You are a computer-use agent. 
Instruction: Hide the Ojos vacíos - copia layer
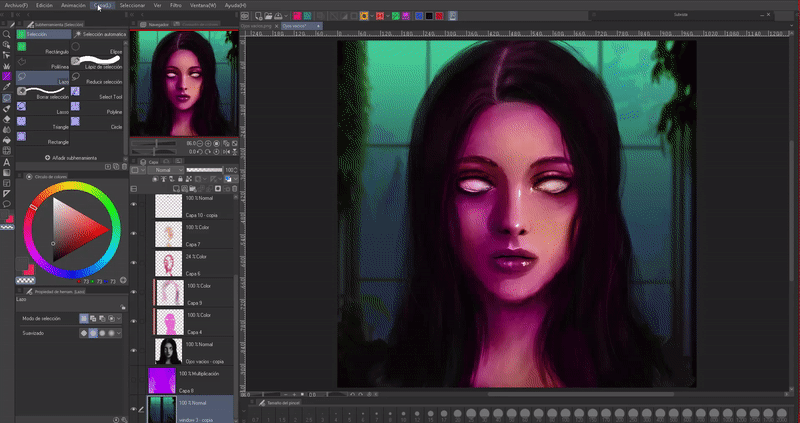point(135,349)
